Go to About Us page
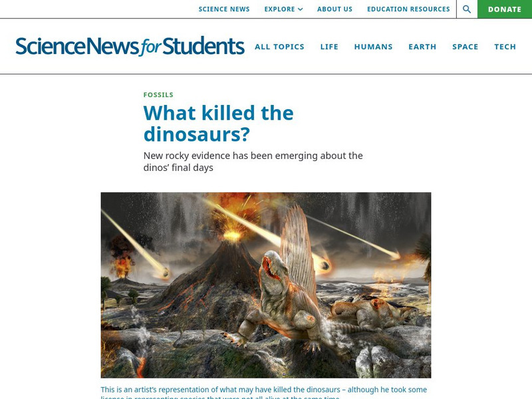 pyautogui.click(x=334, y=9)
